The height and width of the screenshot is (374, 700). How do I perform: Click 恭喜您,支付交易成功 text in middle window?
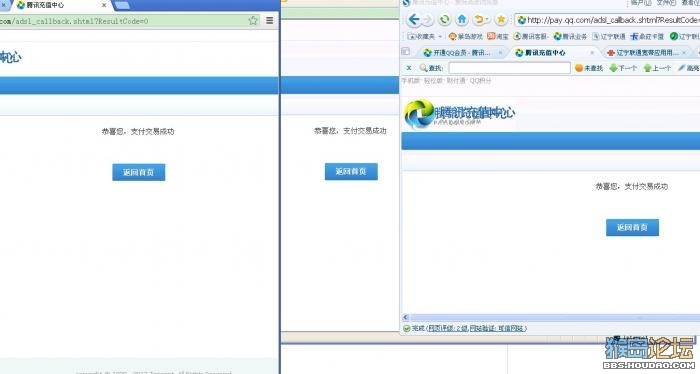click(350, 131)
